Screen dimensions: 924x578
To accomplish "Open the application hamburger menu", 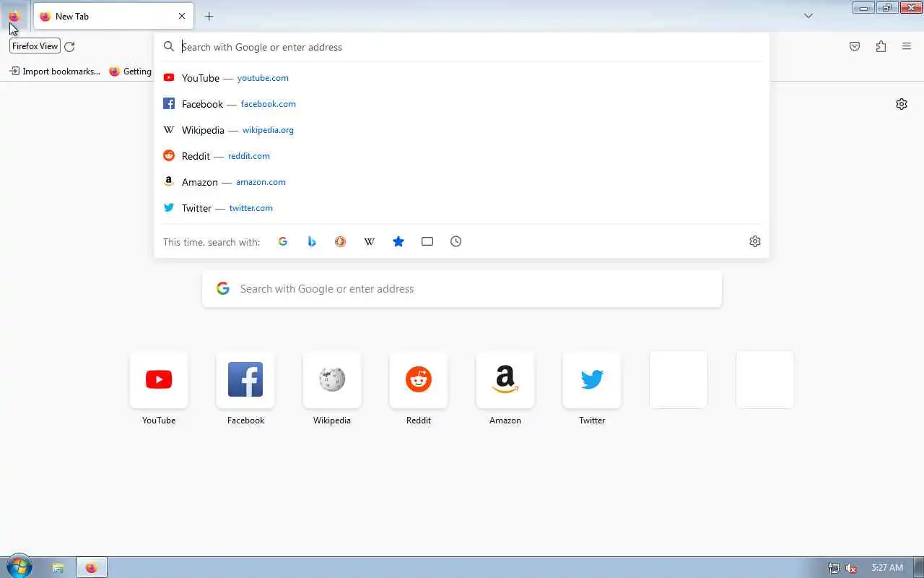I will [x=907, y=47].
